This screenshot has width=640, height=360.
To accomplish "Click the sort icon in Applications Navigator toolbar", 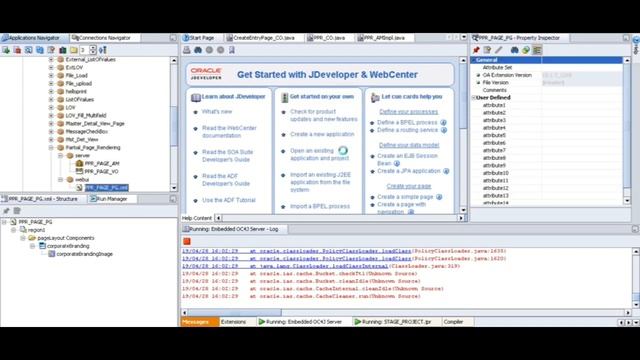I will click(x=103, y=50).
